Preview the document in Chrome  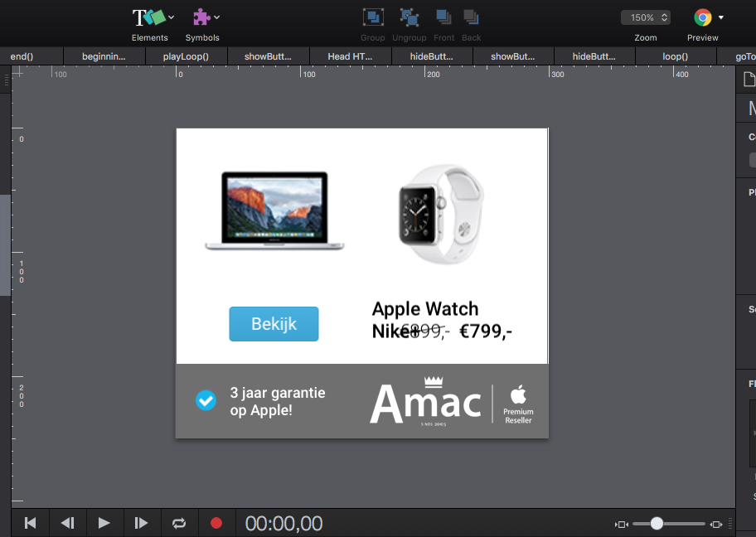702,17
